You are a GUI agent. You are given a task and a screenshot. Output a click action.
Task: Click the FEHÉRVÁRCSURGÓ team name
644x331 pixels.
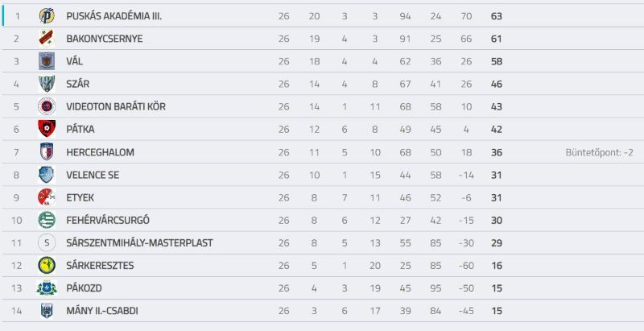click(x=108, y=220)
